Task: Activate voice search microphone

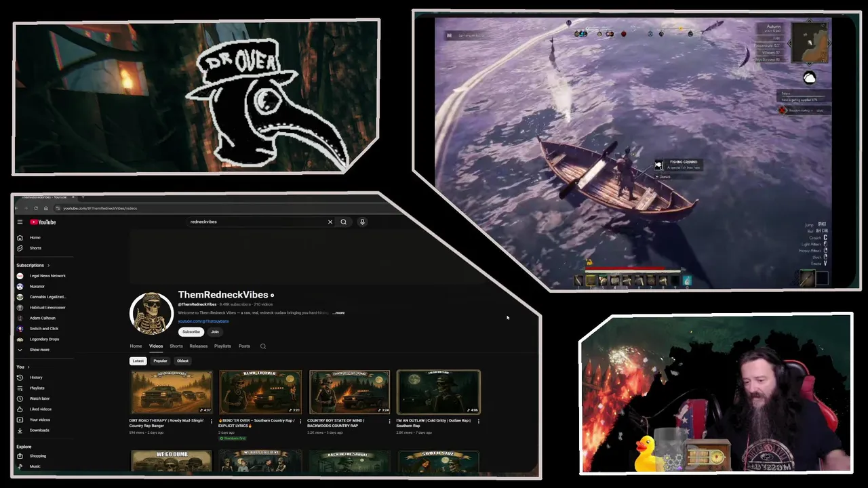Action: (x=362, y=222)
